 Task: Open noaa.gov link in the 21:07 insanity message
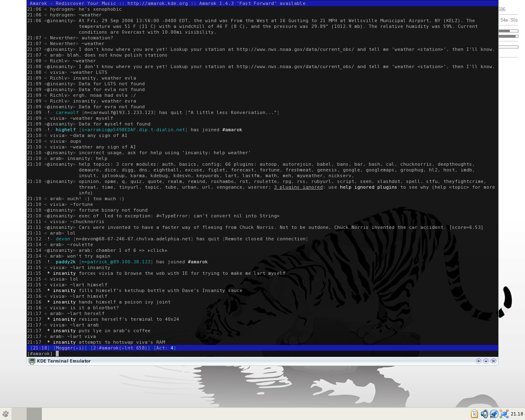click(x=295, y=49)
